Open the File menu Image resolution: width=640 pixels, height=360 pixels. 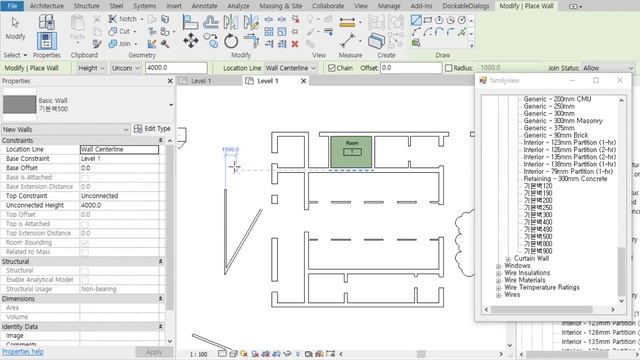[x=13, y=6]
